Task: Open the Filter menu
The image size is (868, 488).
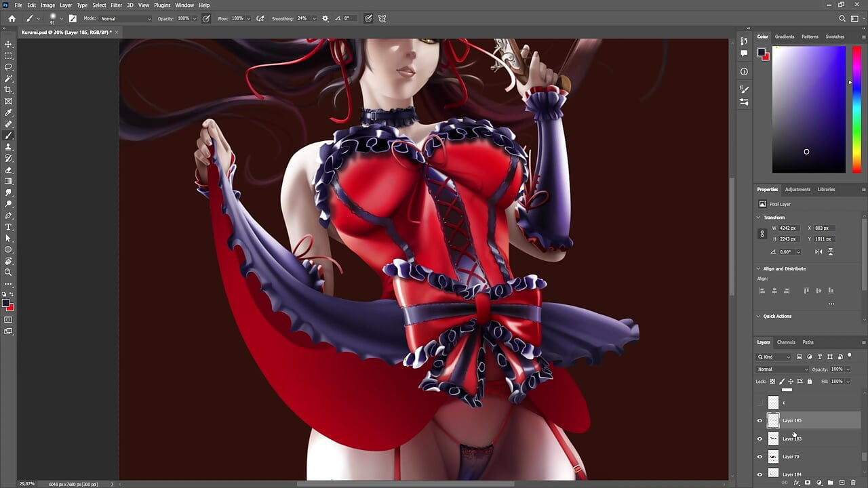Action: [x=117, y=5]
